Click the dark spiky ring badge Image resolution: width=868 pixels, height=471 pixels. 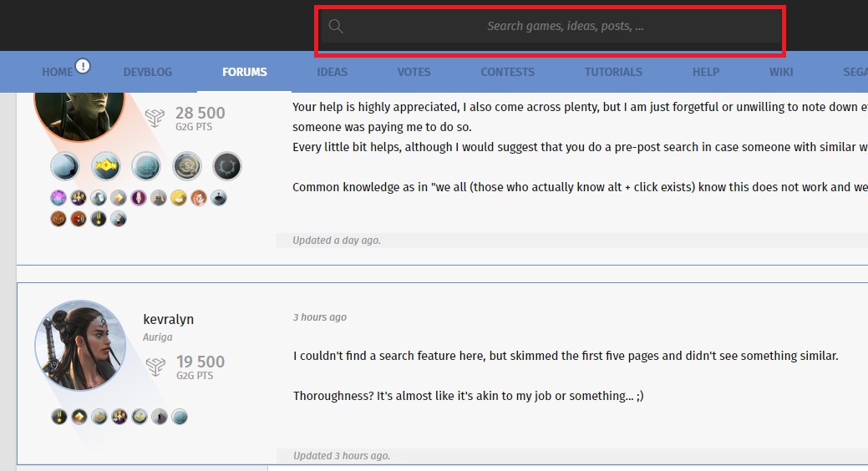227,166
